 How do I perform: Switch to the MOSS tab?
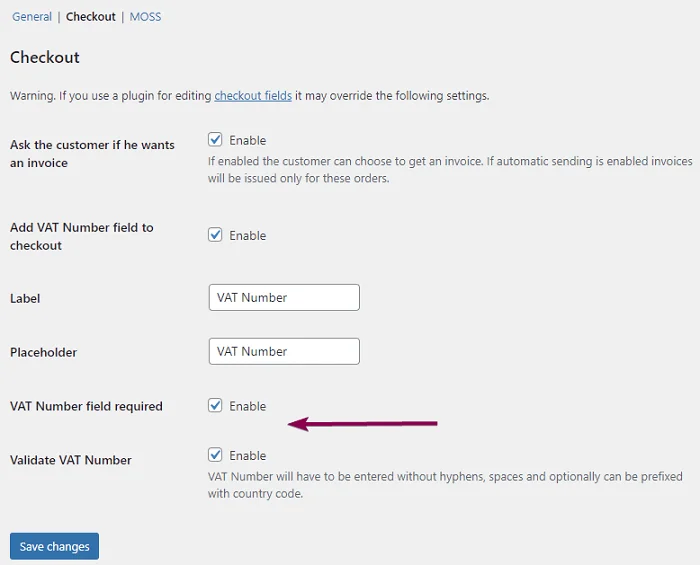(146, 17)
